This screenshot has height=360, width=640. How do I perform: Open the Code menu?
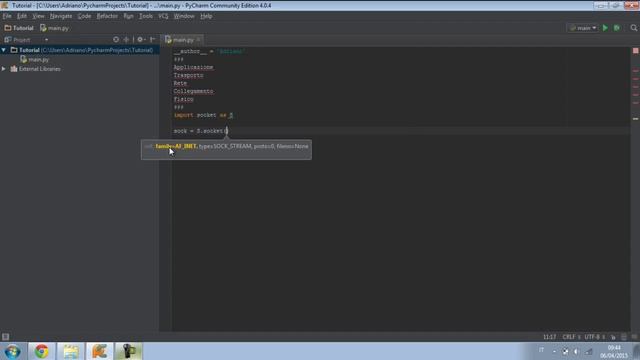click(x=84, y=16)
